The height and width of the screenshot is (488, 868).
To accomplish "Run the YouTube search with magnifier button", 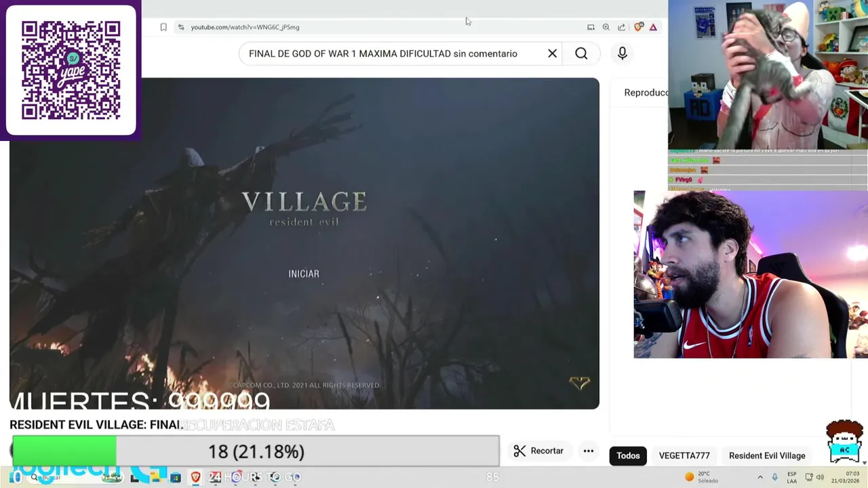I will coord(581,54).
